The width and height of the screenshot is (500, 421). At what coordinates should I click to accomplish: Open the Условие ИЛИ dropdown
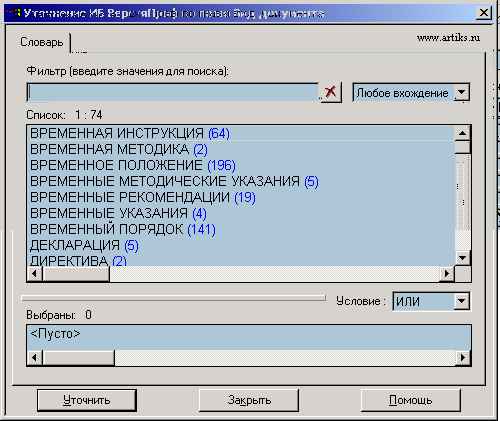(462, 301)
